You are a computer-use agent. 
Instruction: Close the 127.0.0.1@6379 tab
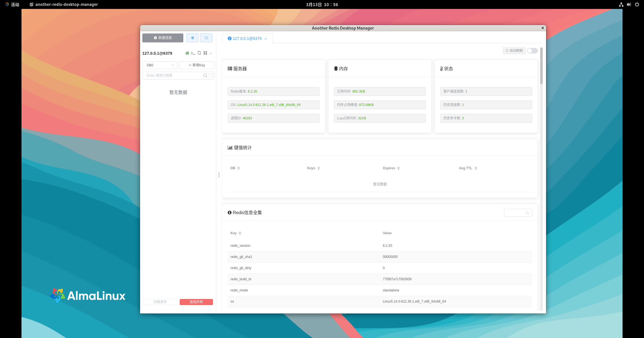coord(266,39)
